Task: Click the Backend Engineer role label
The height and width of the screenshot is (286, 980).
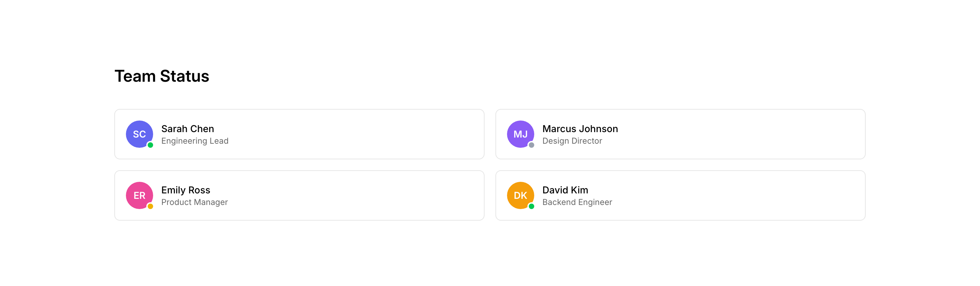Action: [577, 202]
